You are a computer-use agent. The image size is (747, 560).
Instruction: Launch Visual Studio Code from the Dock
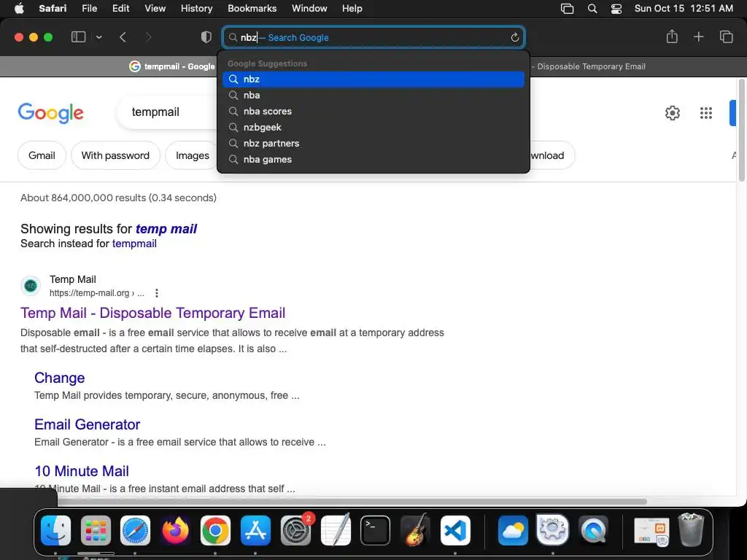(455, 530)
